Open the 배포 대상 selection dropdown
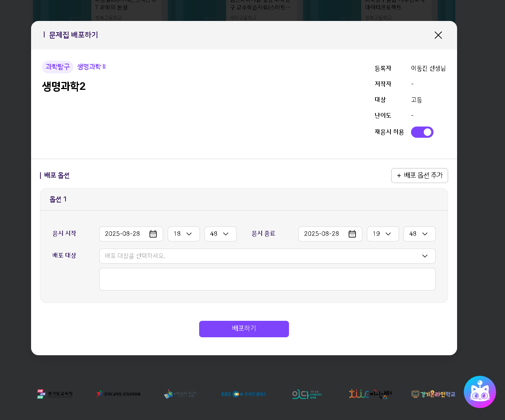Image resolution: width=505 pixels, height=420 pixels. point(267,256)
